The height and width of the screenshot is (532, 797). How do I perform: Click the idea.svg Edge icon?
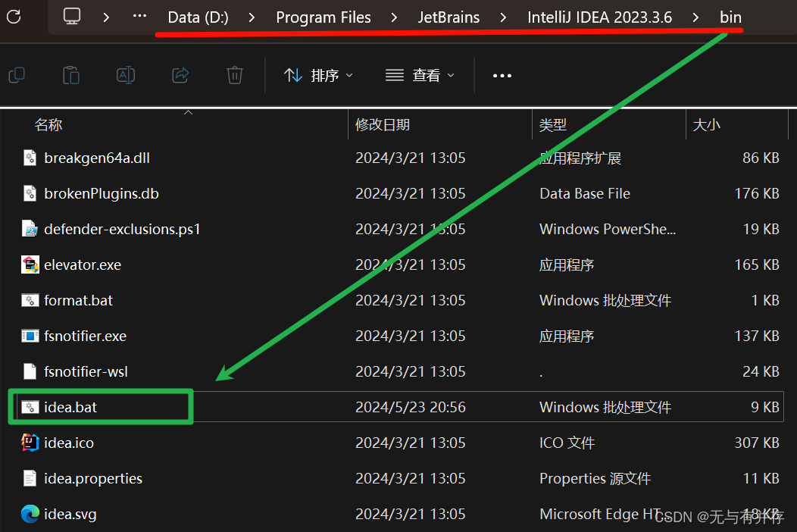tap(30, 514)
